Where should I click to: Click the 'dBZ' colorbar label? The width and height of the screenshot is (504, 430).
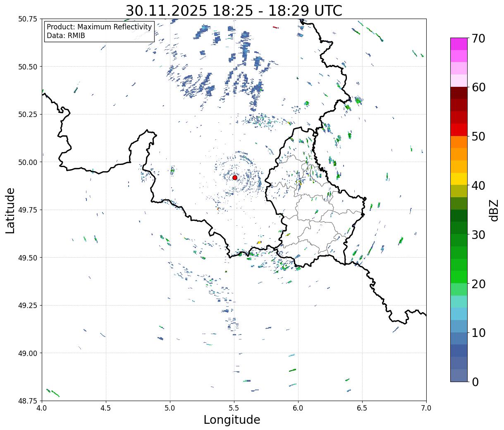[494, 210]
